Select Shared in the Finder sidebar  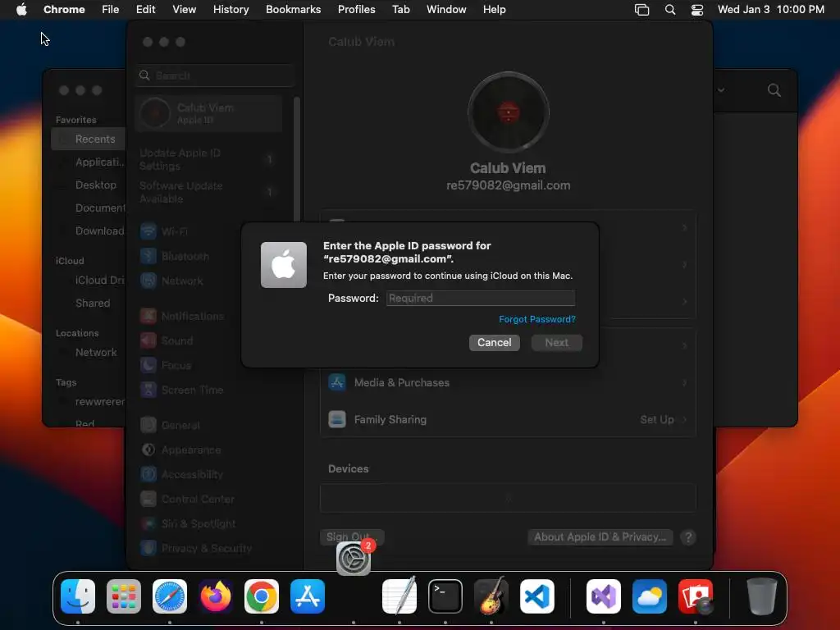[89, 304]
